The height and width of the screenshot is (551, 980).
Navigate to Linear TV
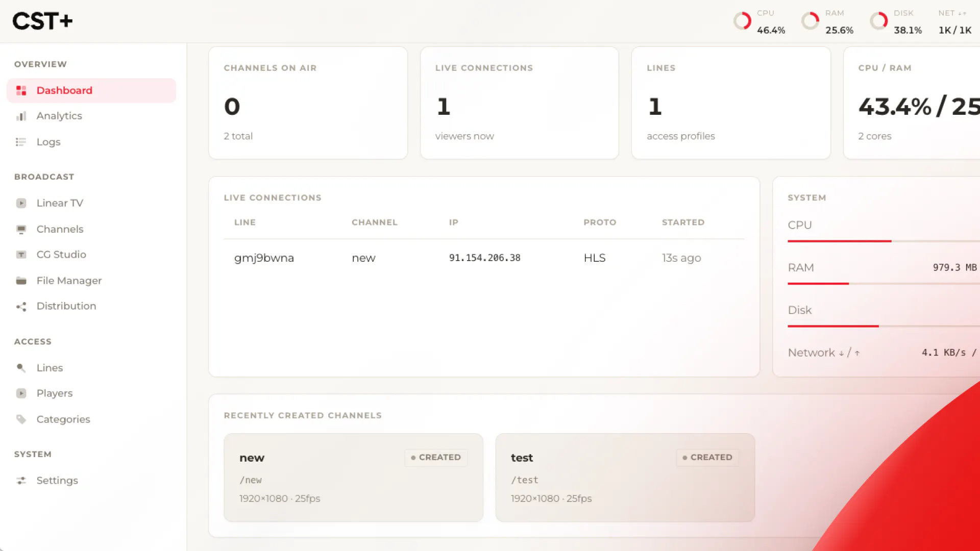tap(91, 203)
